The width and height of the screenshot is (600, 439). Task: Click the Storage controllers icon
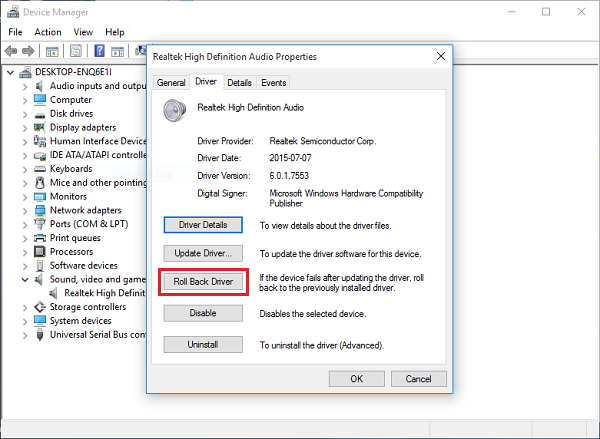(40, 307)
